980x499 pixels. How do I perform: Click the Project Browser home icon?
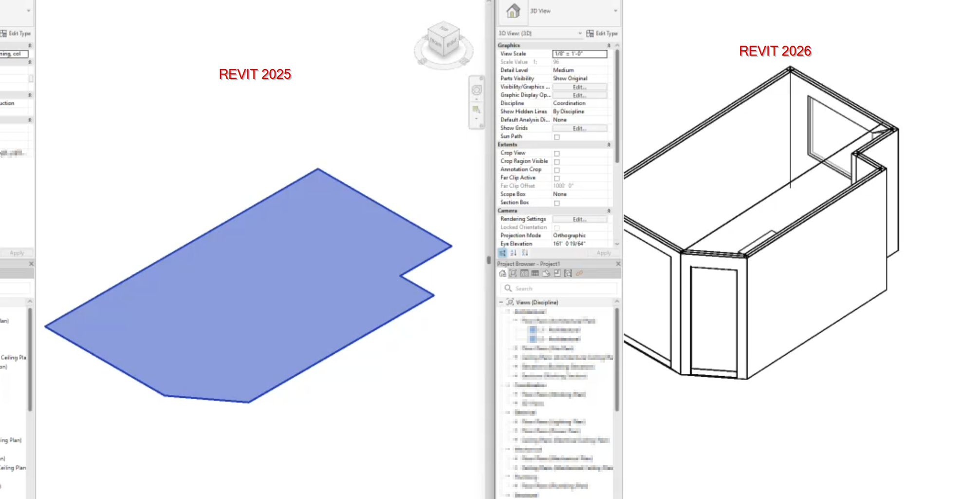tap(502, 273)
